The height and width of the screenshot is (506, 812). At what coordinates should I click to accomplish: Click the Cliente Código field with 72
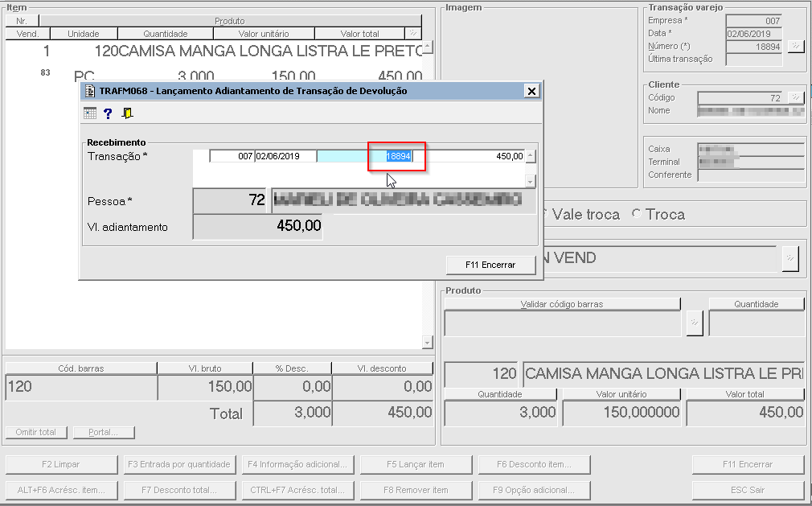coord(740,97)
